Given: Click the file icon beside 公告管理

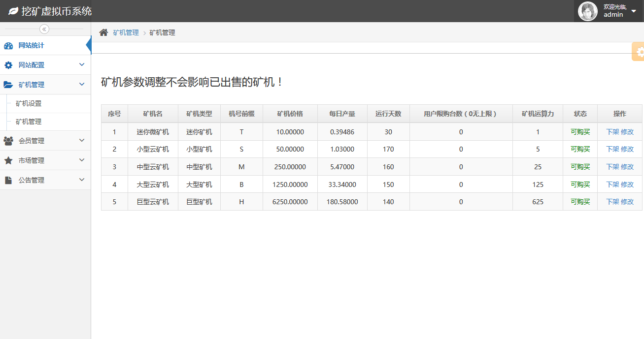Looking at the screenshot, I should tap(8, 180).
